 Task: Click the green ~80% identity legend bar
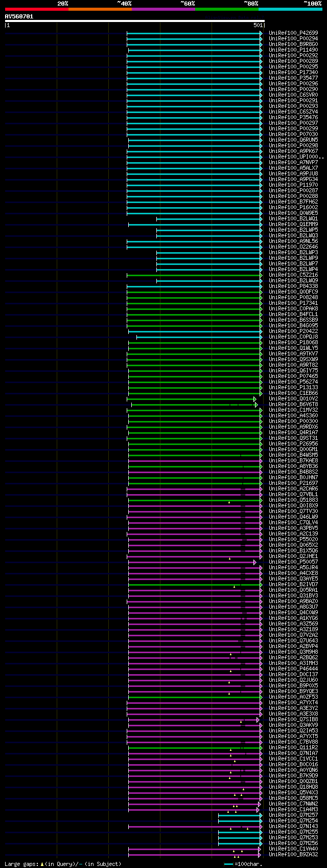(226, 9)
